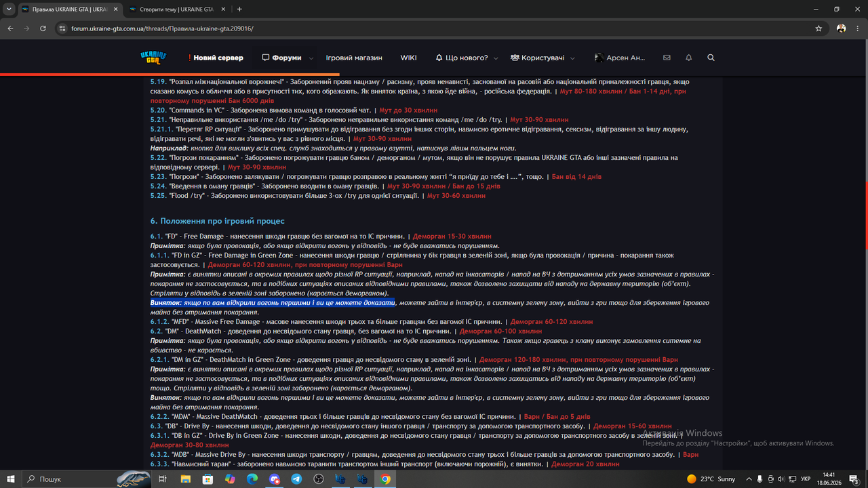The width and height of the screenshot is (868, 488).
Task: Click the address bar URL field
Action: click(434, 28)
